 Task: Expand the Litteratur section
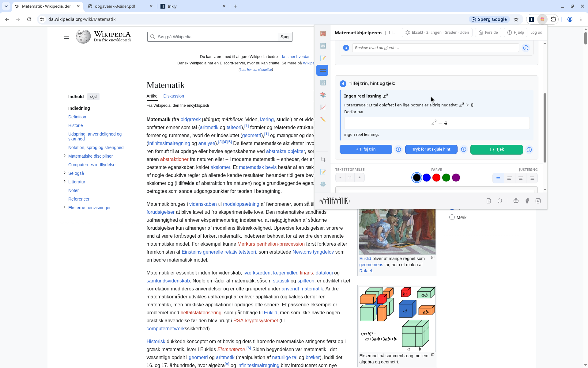point(65,182)
